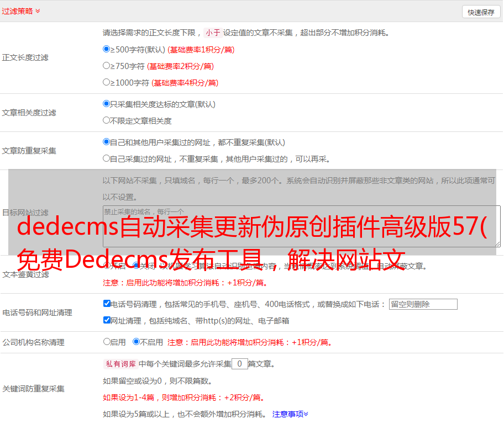504x424 pixels.
Task: Click the 如果留空或设为0,则不限篇数 text
Action: pos(158,381)
